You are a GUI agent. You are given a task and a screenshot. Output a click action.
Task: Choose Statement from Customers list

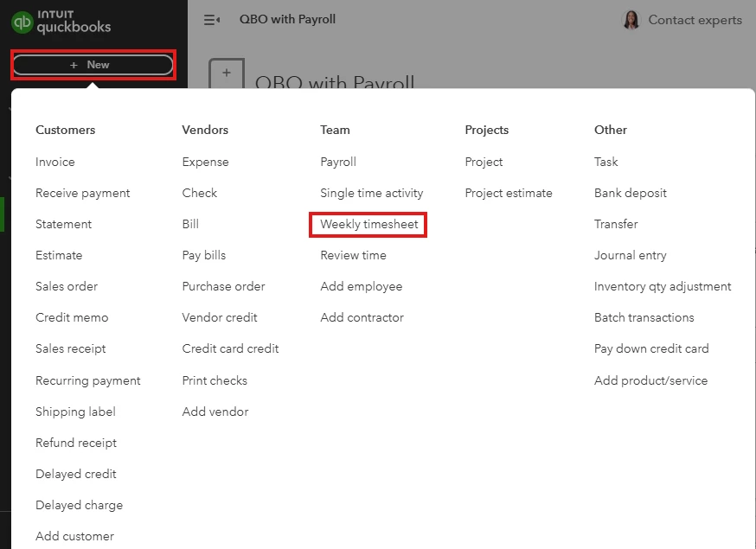click(x=64, y=224)
